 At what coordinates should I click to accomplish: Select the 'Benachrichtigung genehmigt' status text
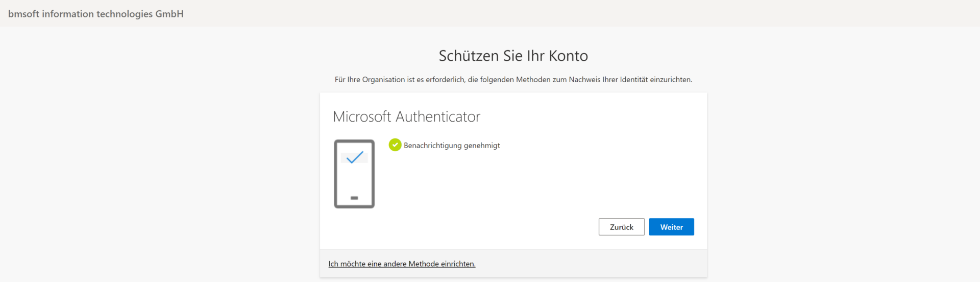tap(452, 146)
